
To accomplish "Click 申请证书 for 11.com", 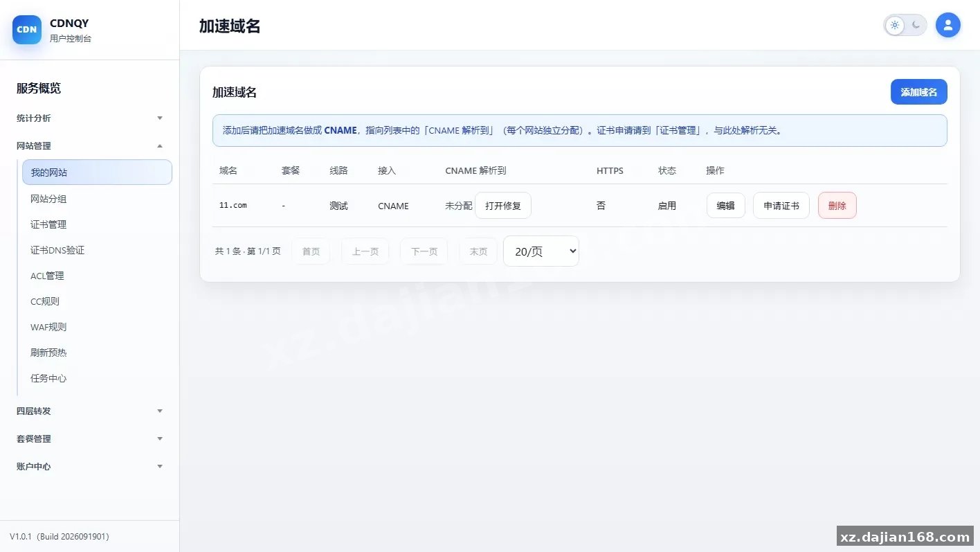I will coord(781,206).
